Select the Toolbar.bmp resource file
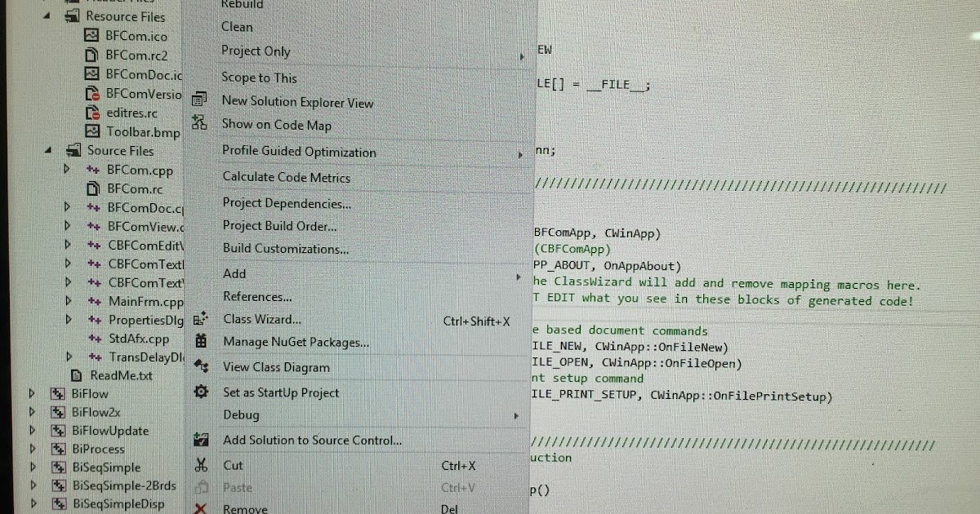980x514 pixels. point(145,132)
